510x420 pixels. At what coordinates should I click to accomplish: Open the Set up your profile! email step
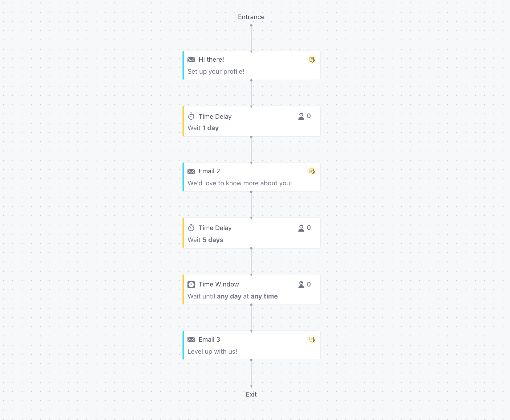click(252, 65)
